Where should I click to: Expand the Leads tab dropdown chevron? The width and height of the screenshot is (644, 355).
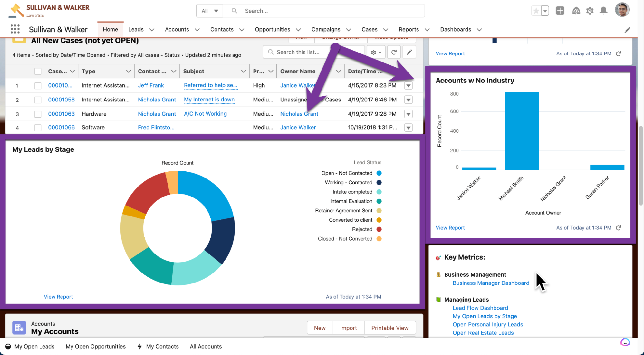[152, 30]
